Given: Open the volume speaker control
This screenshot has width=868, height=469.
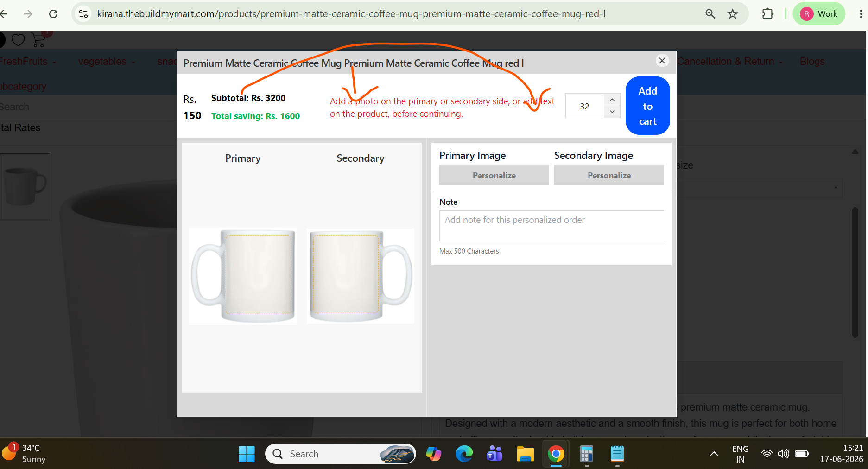Looking at the screenshot, I should click(783, 454).
